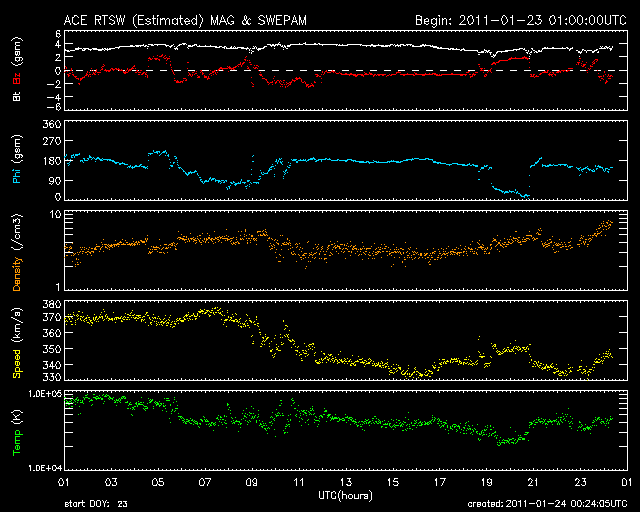The height and width of the screenshot is (512, 640).
Task: Click the '360' tick on Phi axis
Action: coord(52,124)
